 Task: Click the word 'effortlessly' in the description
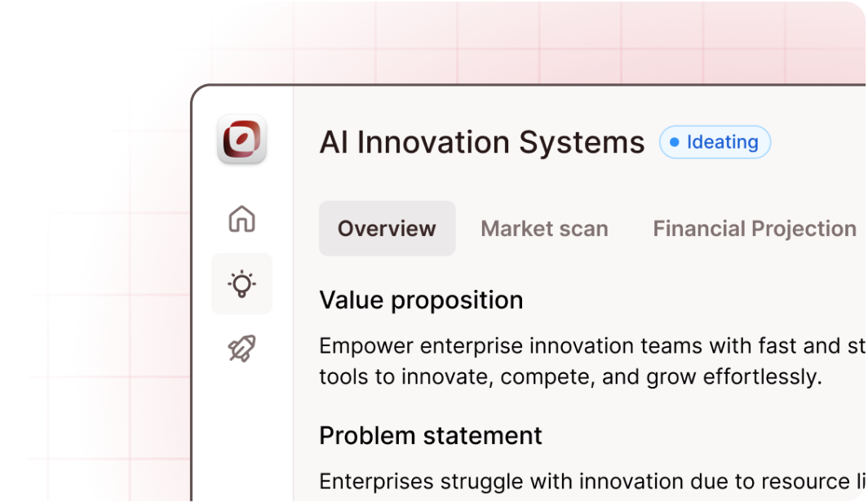point(759,376)
